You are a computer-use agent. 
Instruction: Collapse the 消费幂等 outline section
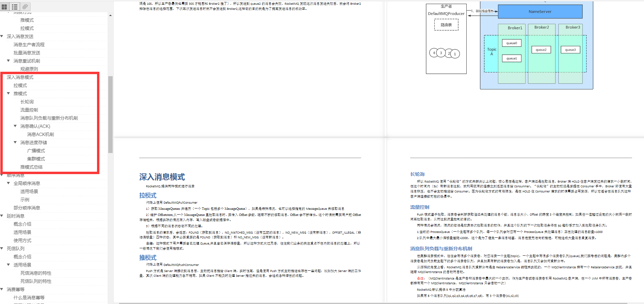pyautogui.click(x=2, y=289)
